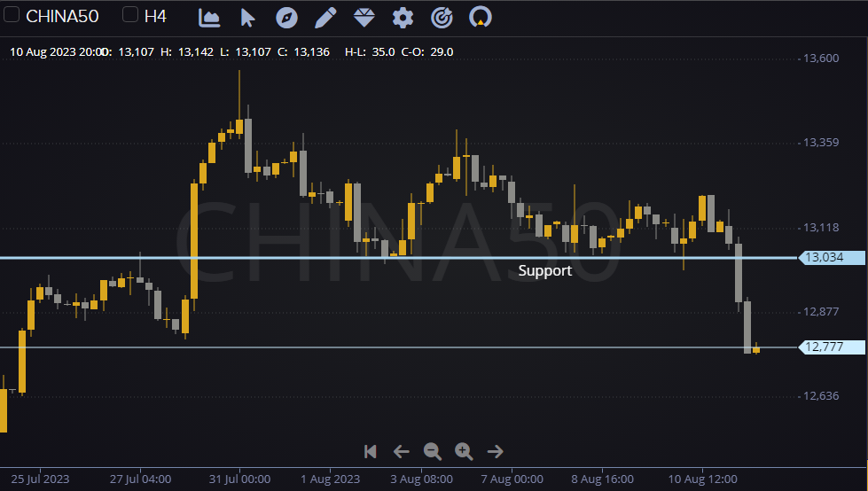Click the circular gauge icon
The image size is (868, 491).
coord(481,18)
